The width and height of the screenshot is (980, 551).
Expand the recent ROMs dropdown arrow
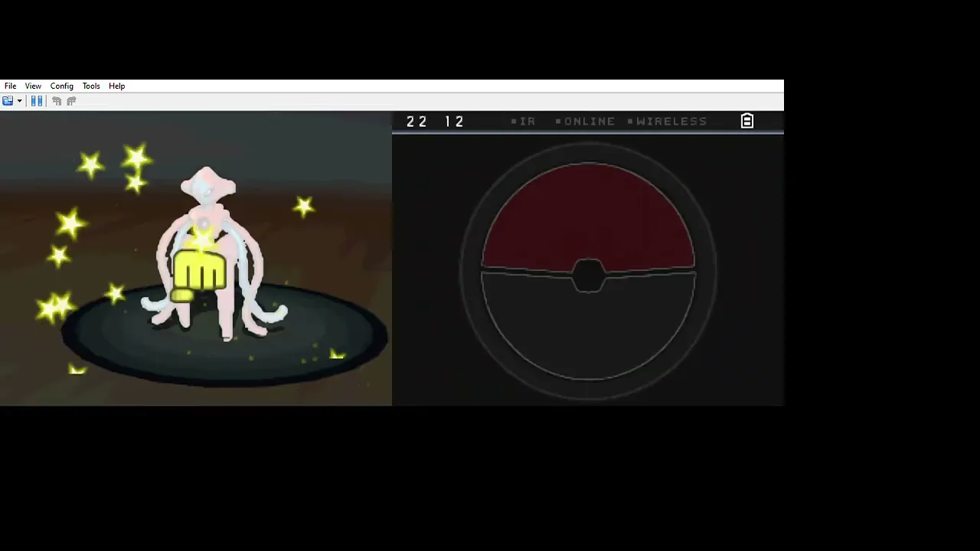click(x=19, y=101)
